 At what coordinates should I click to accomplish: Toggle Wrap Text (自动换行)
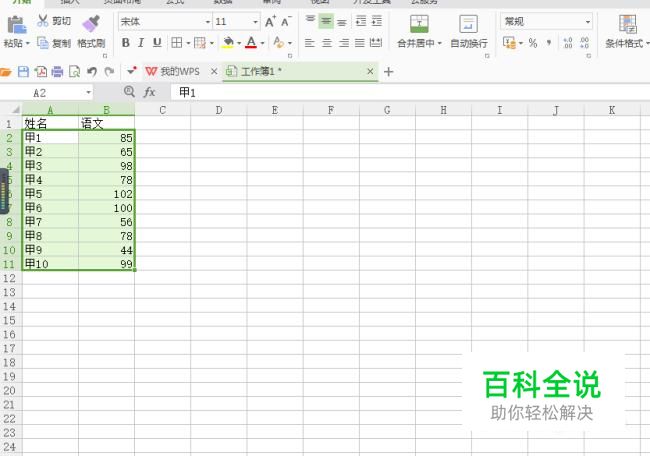click(x=468, y=31)
